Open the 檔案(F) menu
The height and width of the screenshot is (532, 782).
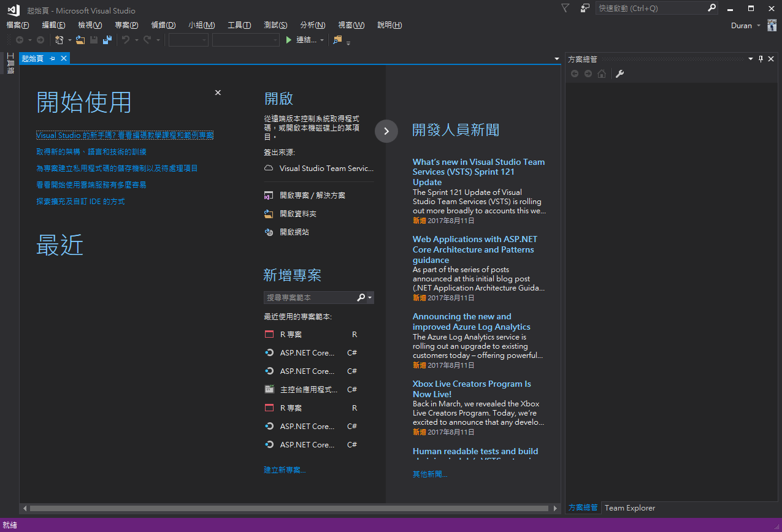point(18,25)
